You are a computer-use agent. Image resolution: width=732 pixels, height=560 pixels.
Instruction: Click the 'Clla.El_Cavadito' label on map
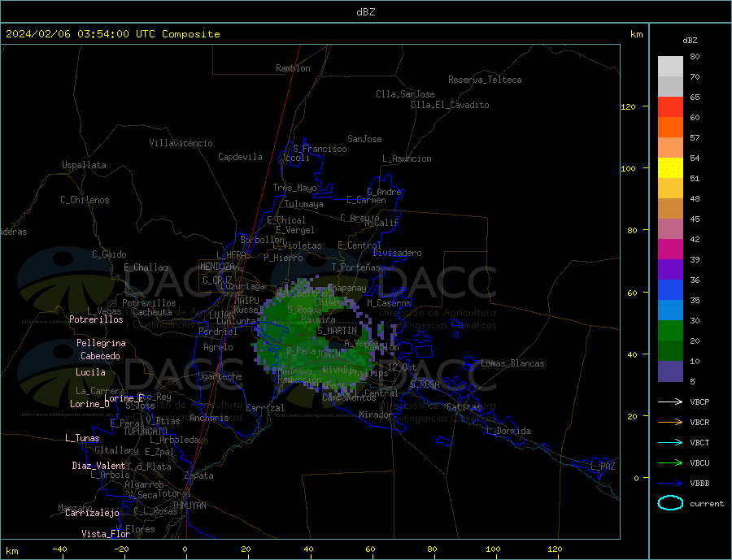tap(450, 105)
